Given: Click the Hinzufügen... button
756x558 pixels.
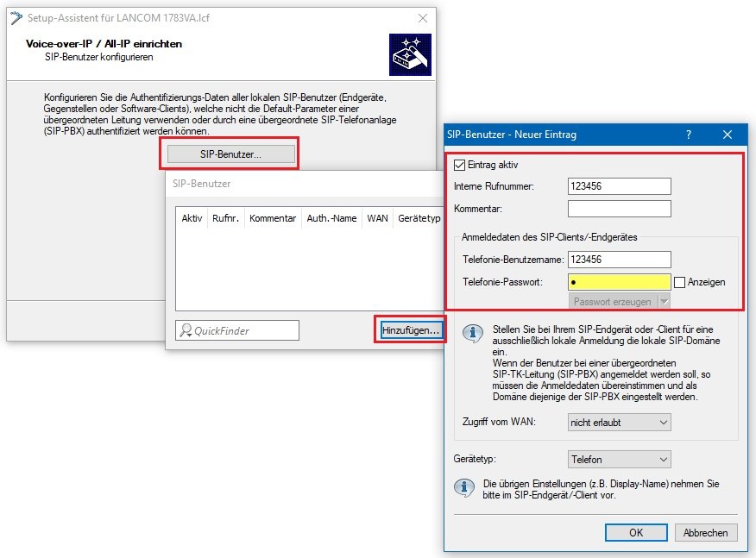Looking at the screenshot, I should [410, 329].
